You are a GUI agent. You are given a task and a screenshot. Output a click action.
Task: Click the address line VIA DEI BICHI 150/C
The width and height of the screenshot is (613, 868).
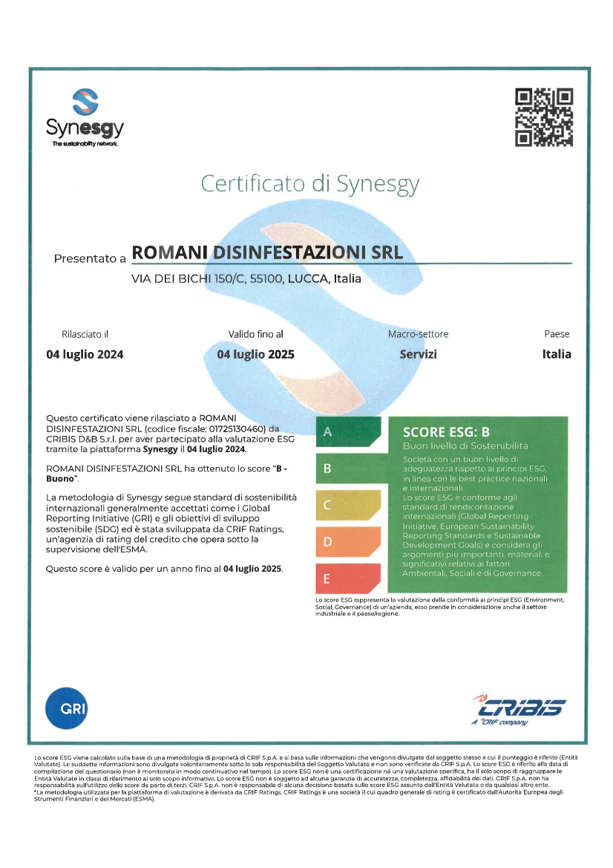pyautogui.click(x=246, y=279)
